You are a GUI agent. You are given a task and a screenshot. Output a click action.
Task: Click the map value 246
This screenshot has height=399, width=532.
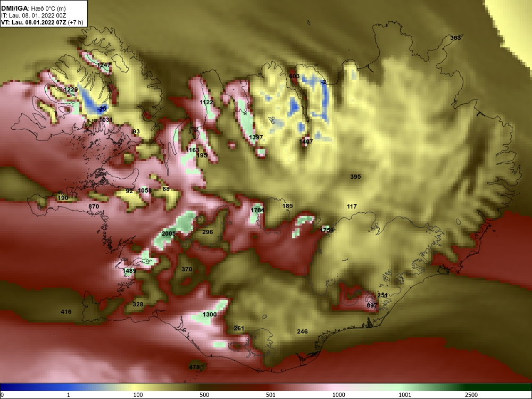pos(302,331)
